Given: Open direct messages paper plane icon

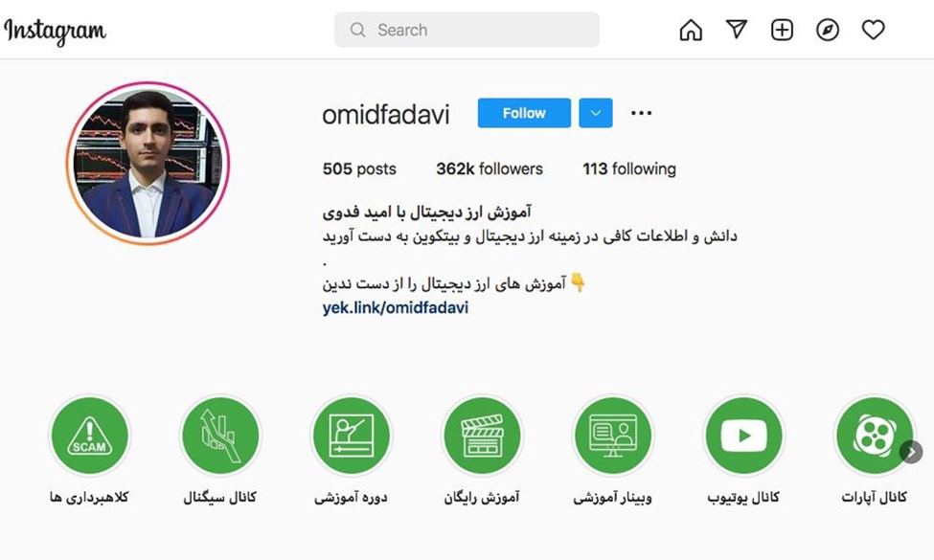Looking at the screenshot, I should tap(737, 29).
